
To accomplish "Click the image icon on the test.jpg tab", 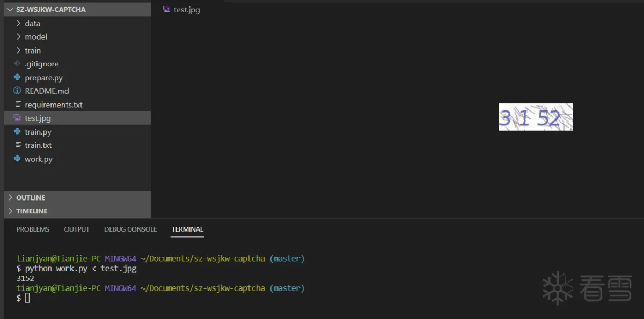I will [x=166, y=10].
